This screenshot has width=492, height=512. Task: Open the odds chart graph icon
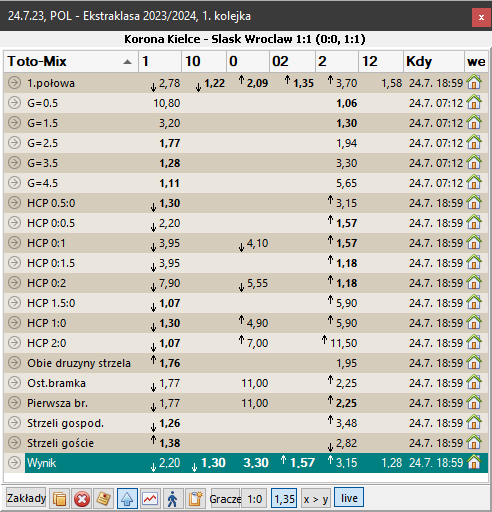[x=150, y=499]
